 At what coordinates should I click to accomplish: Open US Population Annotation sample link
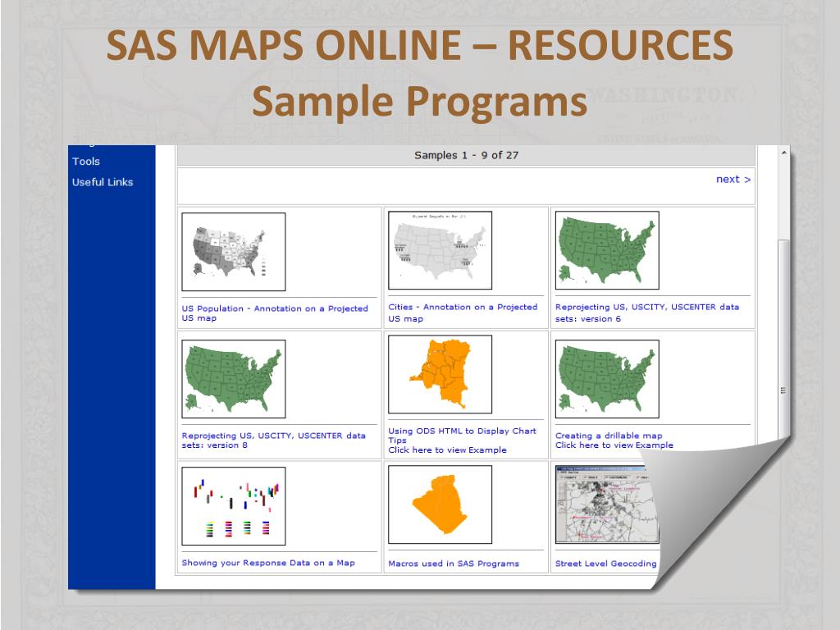275,313
